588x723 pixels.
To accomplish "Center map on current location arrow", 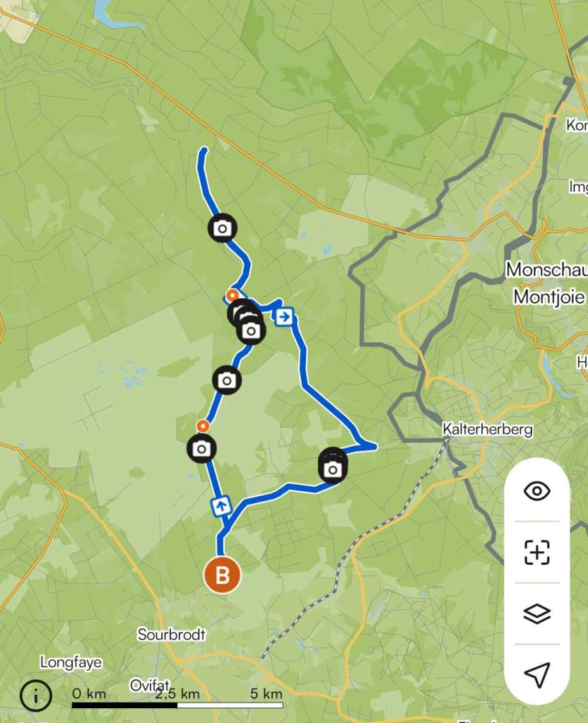I will [537, 674].
